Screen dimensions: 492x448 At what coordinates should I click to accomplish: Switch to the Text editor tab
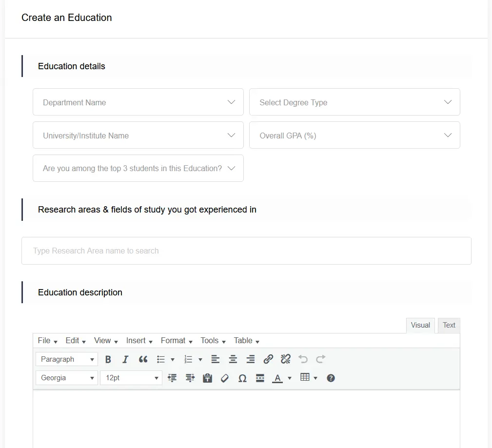coord(449,325)
